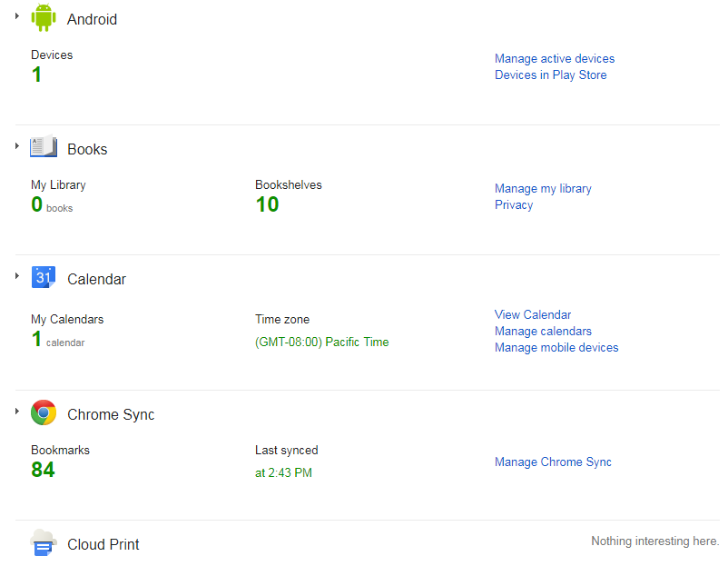Image resolution: width=728 pixels, height=566 pixels.
Task: Click the Cloud Print section heading
Action: (x=103, y=544)
